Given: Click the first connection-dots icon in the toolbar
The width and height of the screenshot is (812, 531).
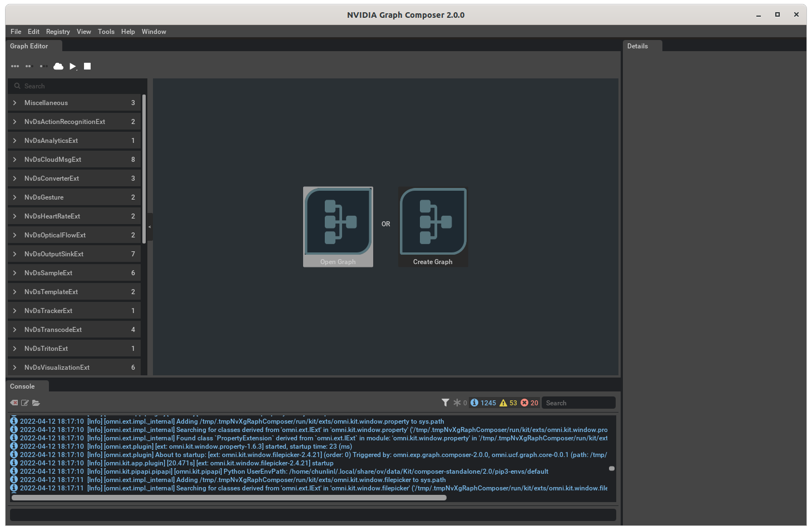Looking at the screenshot, I should [15, 66].
